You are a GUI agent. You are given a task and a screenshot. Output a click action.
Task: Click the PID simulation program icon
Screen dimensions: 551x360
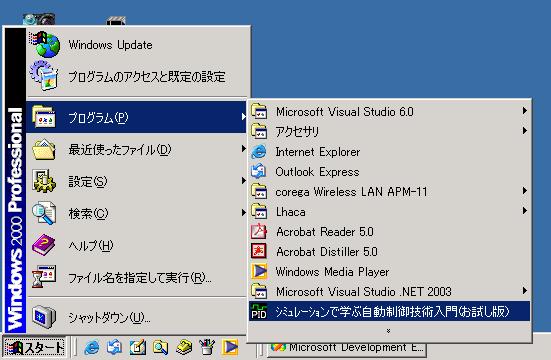pos(259,311)
